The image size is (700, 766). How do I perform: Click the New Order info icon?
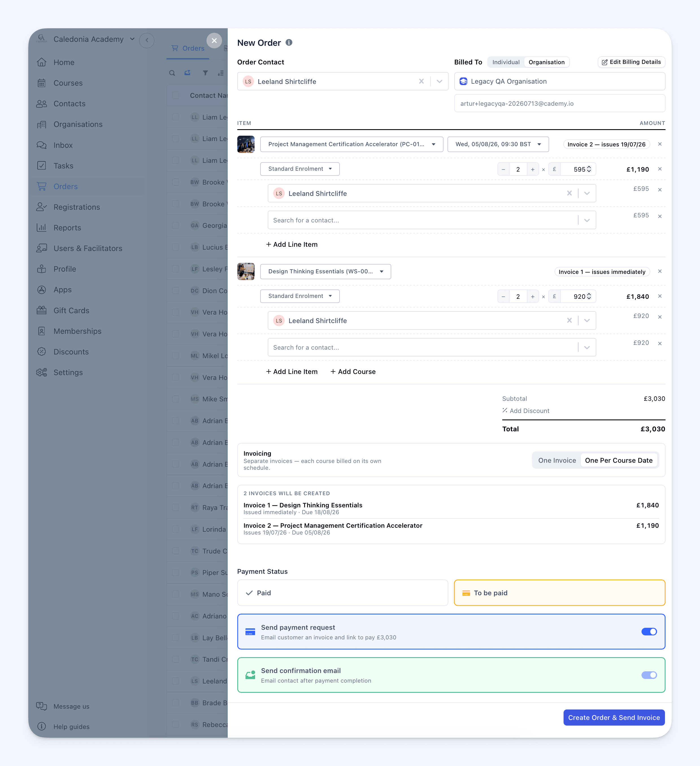[289, 43]
